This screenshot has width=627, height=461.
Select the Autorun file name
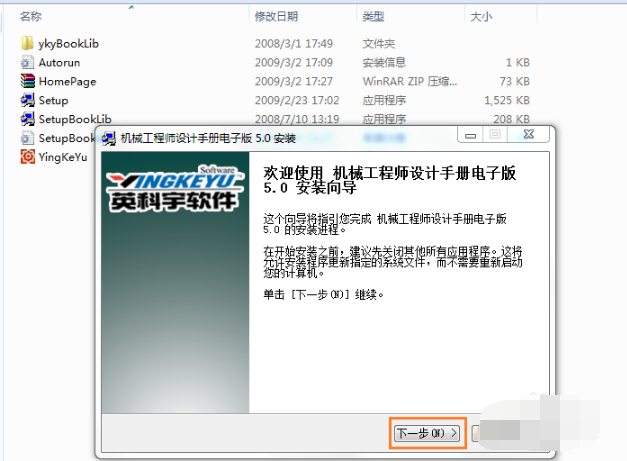(59, 62)
